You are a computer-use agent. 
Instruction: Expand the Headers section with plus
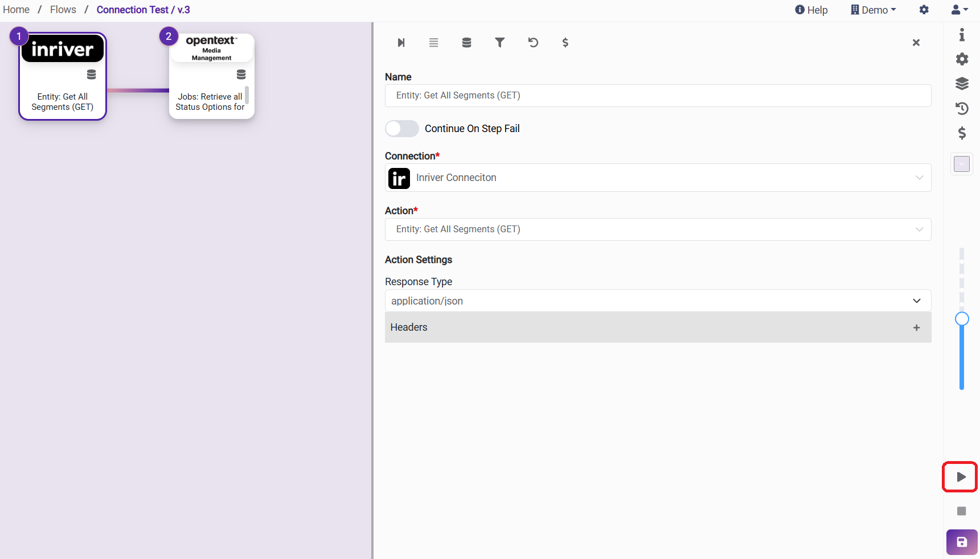(916, 327)
